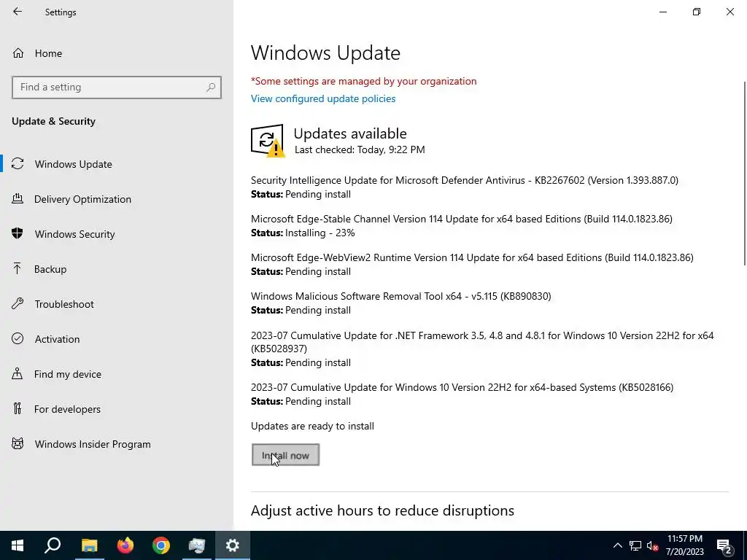Image resolution: width=747 pixels, height=560 pixels.
Task: Click the Delivery Optimization icon
Action: tap(18, 199)
